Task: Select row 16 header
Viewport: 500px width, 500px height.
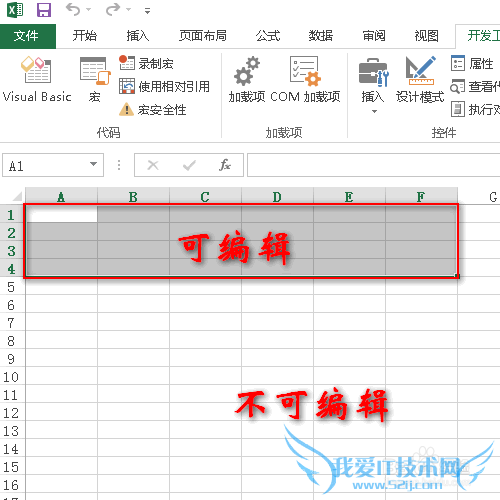Action: point(12,485)
